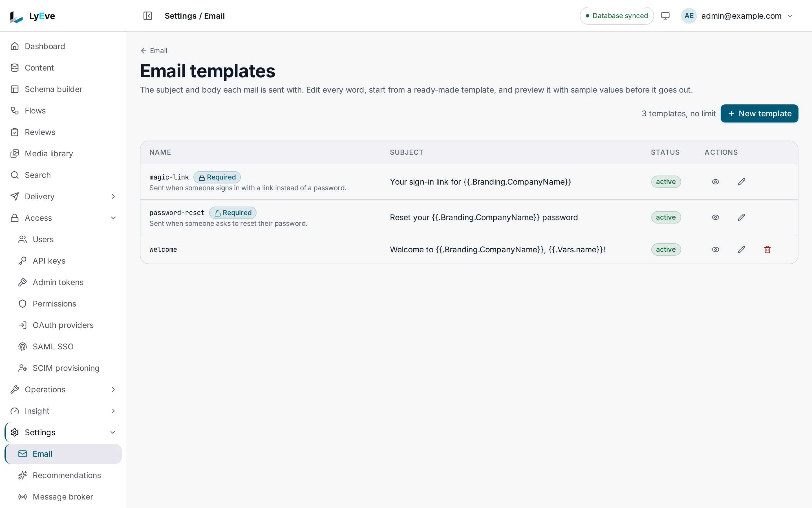The width and height of the screenshot is (812, 508).
Task: Click the '3 templates, no limit' text
Action: [679, 113]
